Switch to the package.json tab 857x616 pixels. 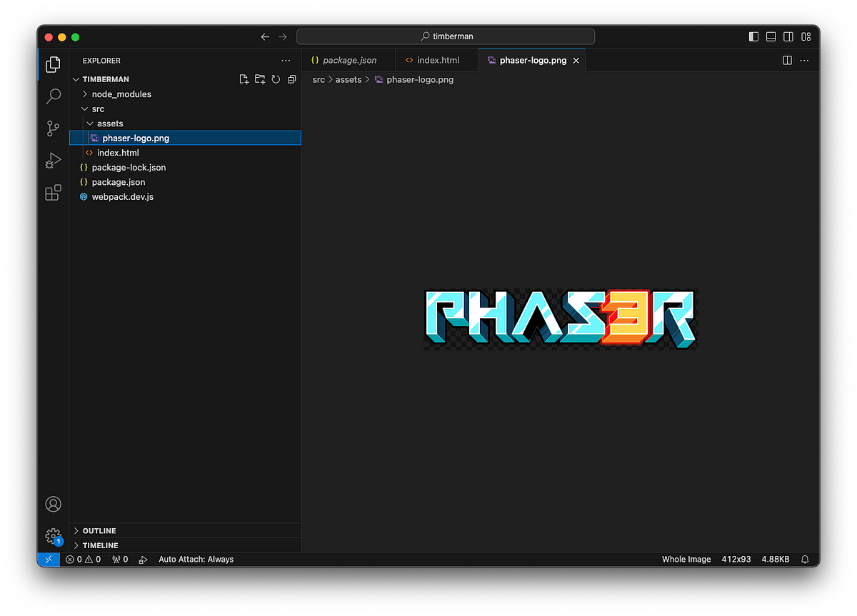(x=348, y=60)
